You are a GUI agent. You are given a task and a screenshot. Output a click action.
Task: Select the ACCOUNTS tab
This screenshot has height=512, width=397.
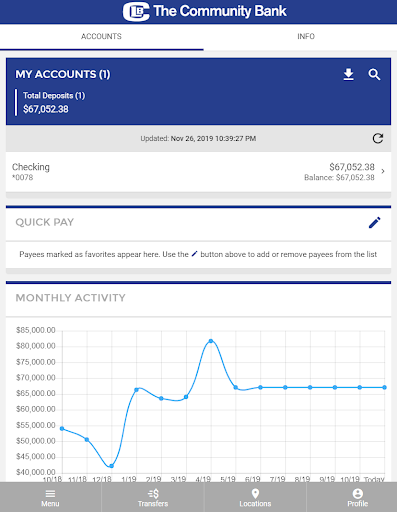coord(101,36)
